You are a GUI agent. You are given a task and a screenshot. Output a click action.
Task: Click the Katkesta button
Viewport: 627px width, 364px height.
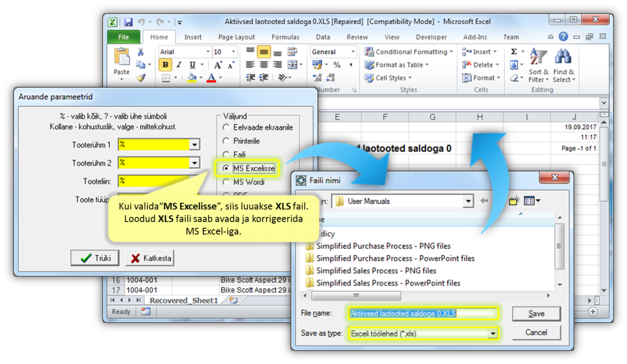point(151,258)
